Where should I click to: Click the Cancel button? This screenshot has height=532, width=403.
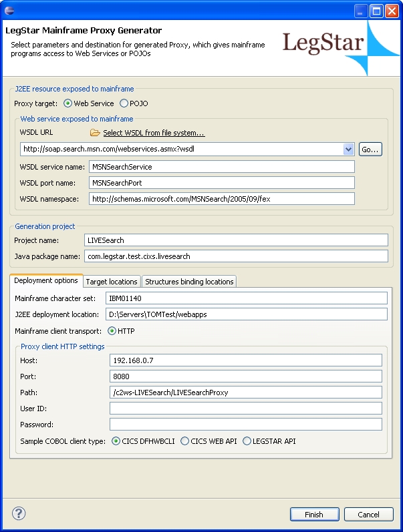pos(369,515)
